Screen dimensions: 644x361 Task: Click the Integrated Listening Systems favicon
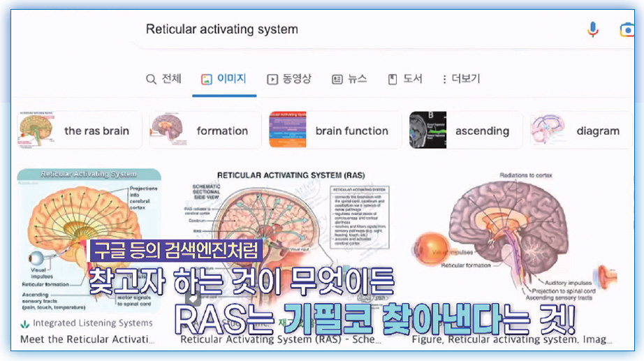click(25, 324)
